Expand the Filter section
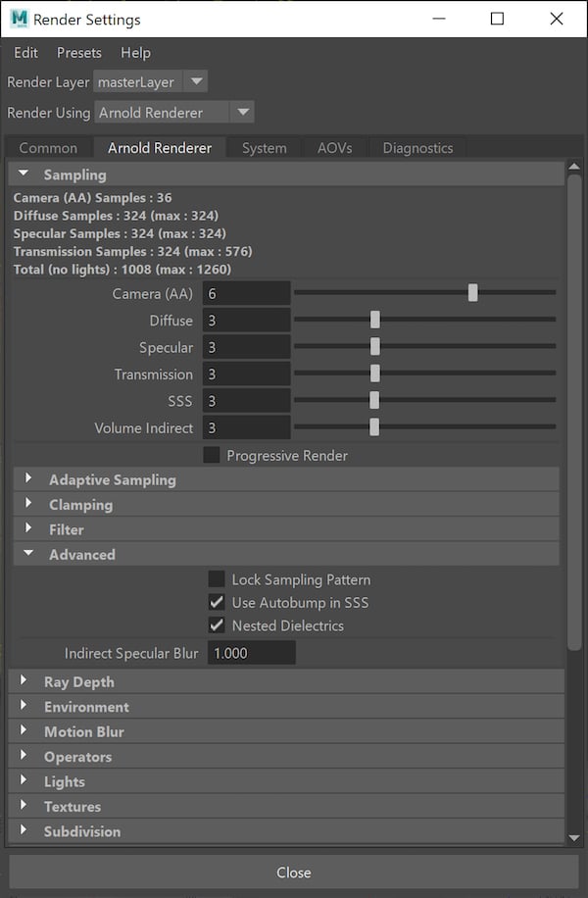The height and width of the screenshot is (898, 588). (27, 528)
